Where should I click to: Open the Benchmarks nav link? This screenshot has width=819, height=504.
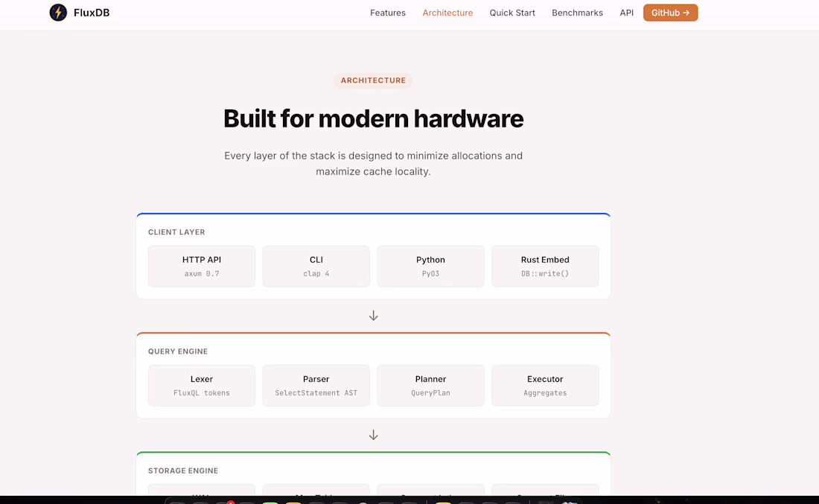[x=577, y=13]
